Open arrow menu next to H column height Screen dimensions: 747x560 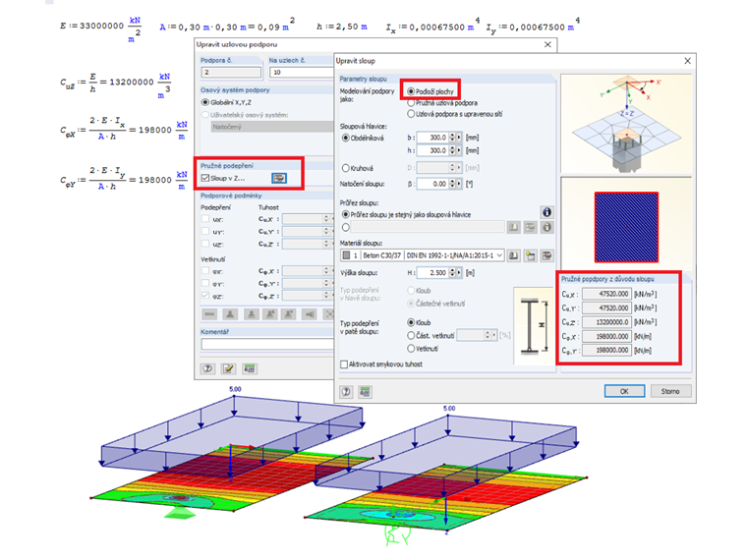459,273
